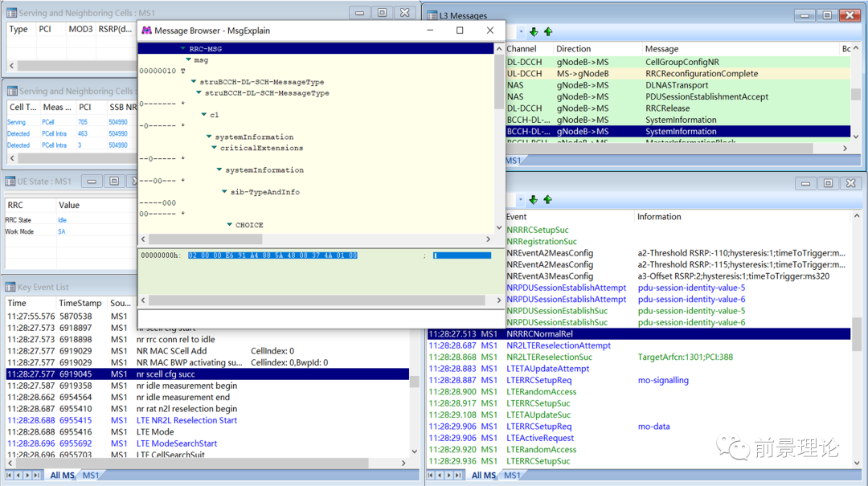Open the L3 Messages toolbar dropdown arrow
This screenshot has height=486, width=868.
click(x=521, y=32)
